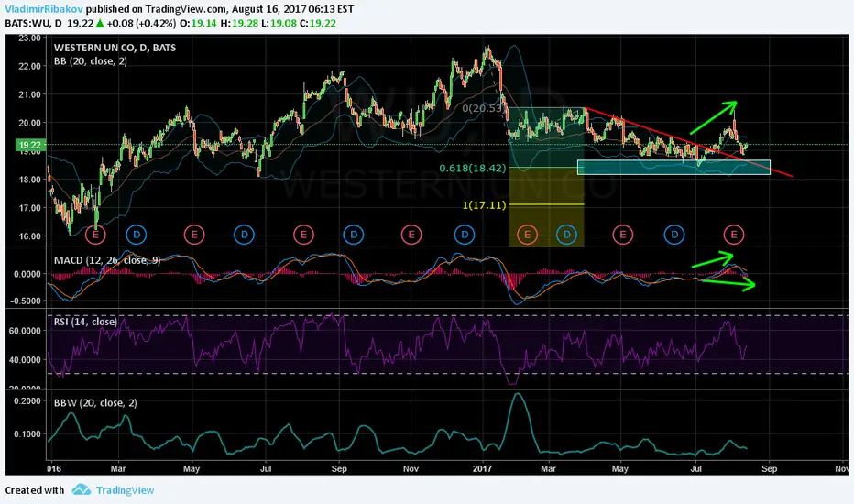Viewport: 854px width, 504px height.
Task: Click the 21.00 price axis label
Action: [x=29, y=94]
